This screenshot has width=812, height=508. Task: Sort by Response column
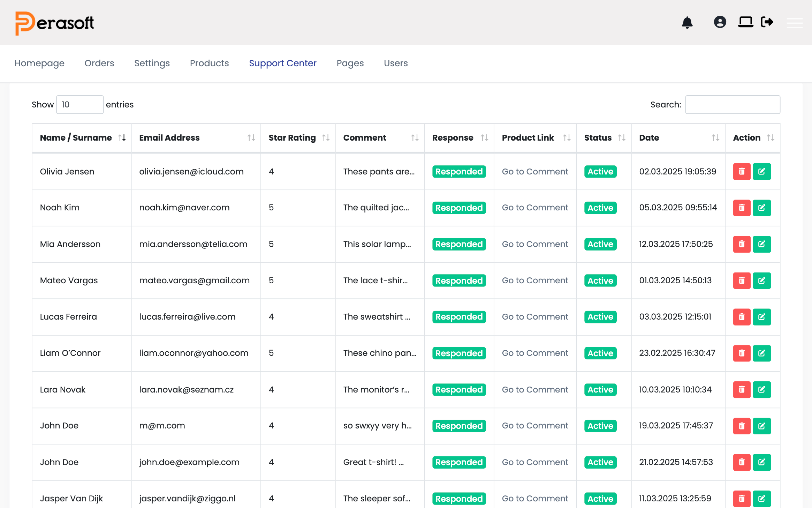(459, 138)
